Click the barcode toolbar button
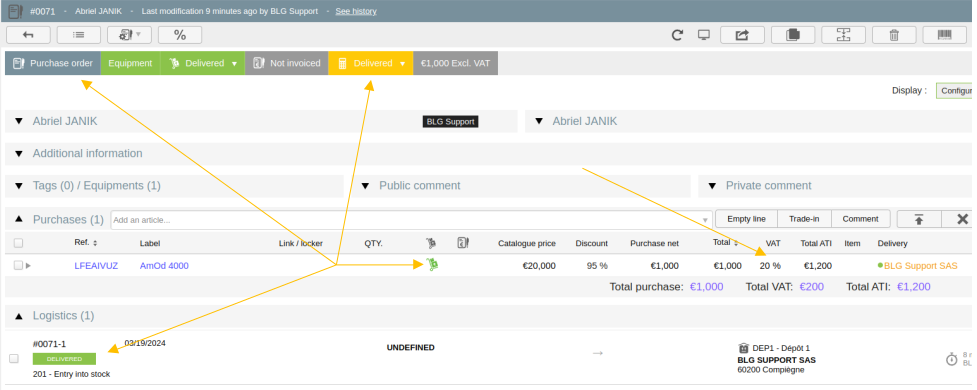Image resolution: width=977 pixels, height=390 pixels. (945, 35)
